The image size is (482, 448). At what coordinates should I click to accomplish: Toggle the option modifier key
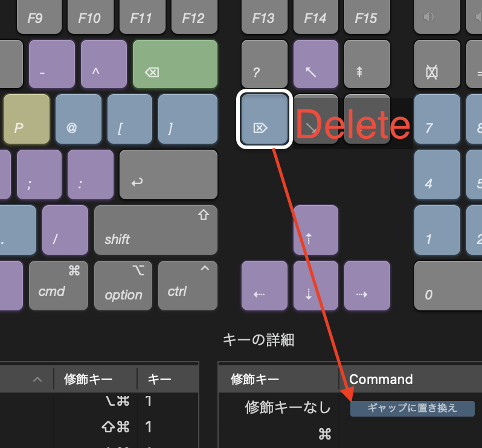pos(123,286)
